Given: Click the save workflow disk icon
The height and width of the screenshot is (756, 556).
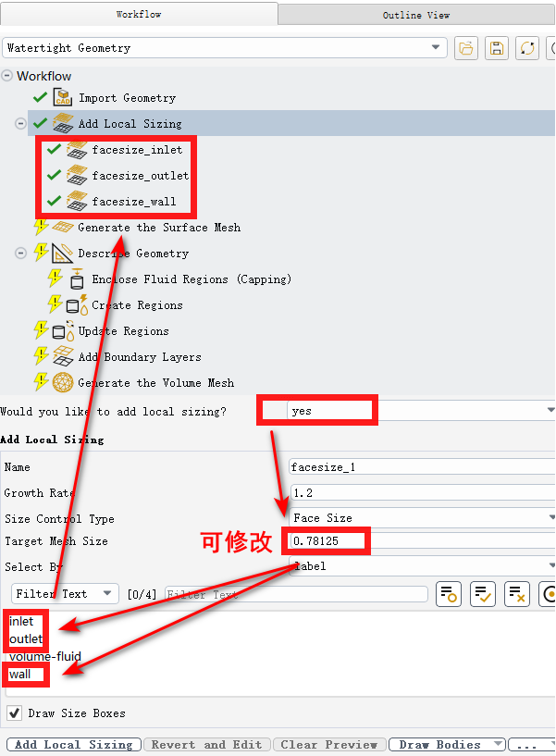Looking at the screenshot, I should coord(496,48).
